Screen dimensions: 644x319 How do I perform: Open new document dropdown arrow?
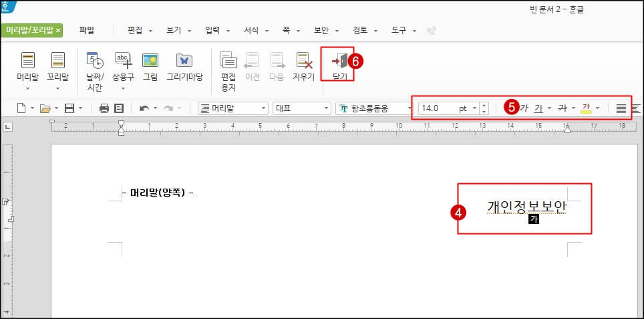point(32,108)
